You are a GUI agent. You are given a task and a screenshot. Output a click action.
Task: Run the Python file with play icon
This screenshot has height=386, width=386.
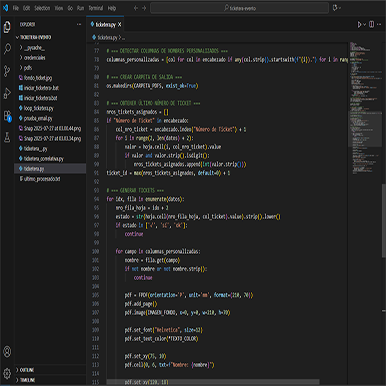point(359,24)
